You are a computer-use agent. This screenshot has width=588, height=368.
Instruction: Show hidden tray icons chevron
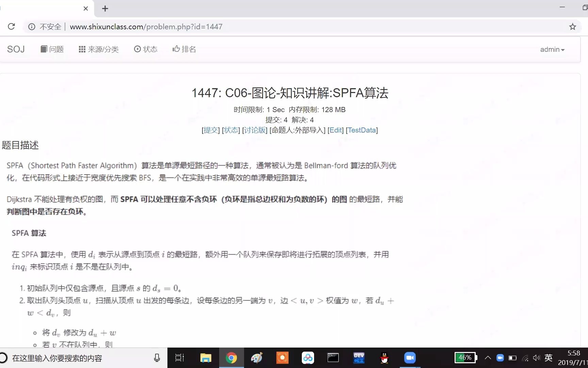coord(488,358)
